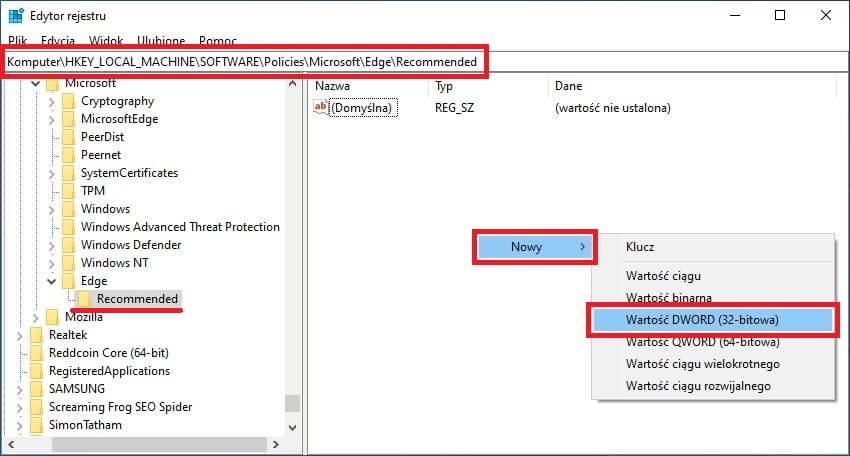Open the Plik menu
Image resolution: width=850 pixels, height=456 pixels.
pos(17,41)
